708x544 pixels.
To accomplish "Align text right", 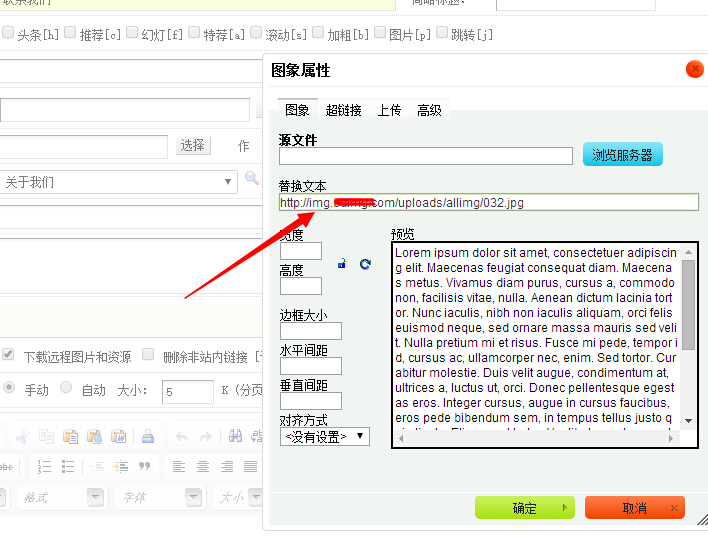I will tap(227, 466).
